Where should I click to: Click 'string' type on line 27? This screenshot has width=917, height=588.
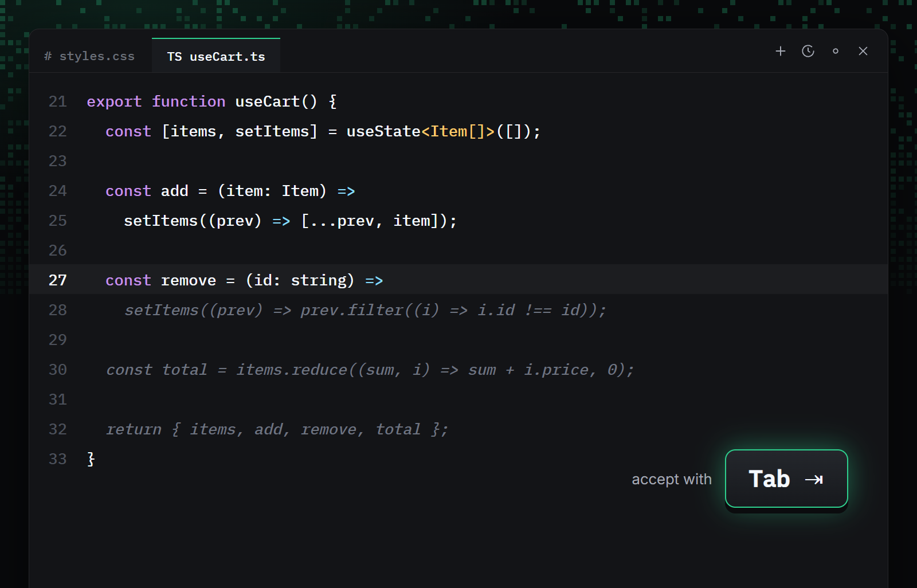319,280
